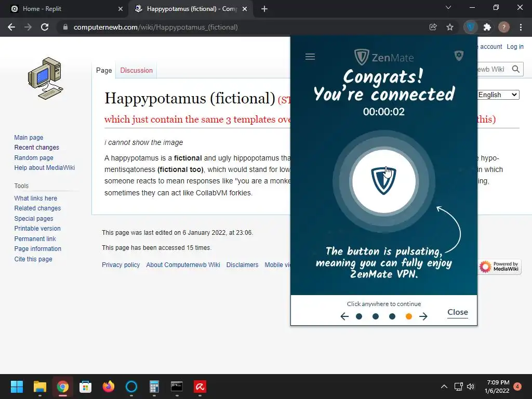Select third tutorial page dot
Viewport: 532px width, 399px height.
(392, 316)
